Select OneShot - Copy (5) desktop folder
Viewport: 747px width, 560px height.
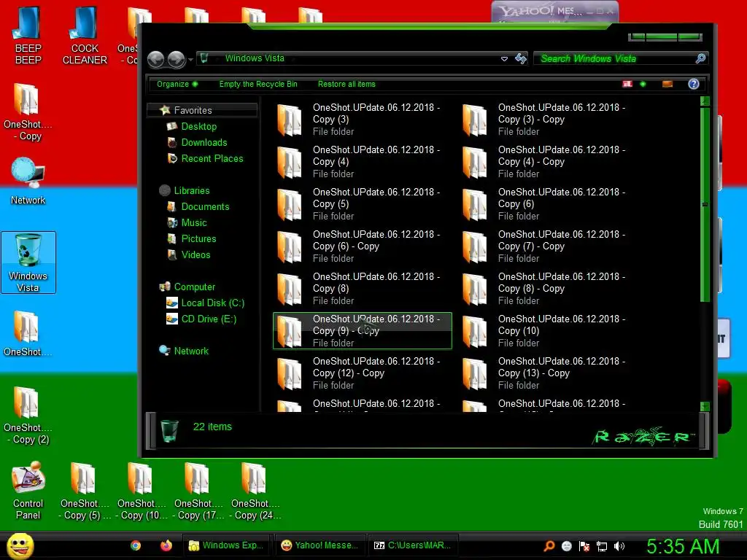(x=85, y=491)
